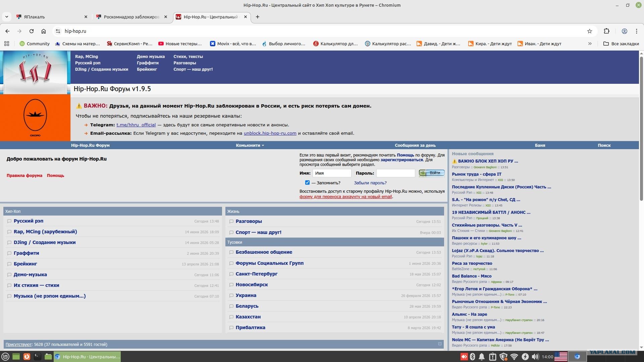Close the ЯПлакалъ tab
Image resolution: width=644 pixels, height=362 pixels.
click(x=86, y=17)
